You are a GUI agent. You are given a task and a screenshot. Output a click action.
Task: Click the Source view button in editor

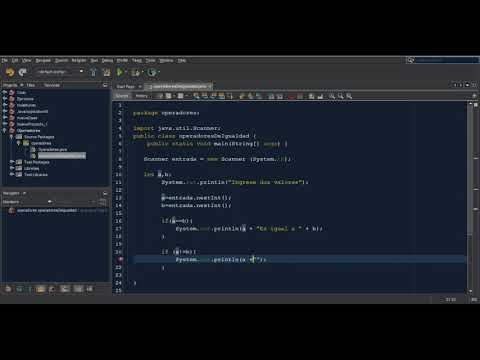tap(122, 96)
